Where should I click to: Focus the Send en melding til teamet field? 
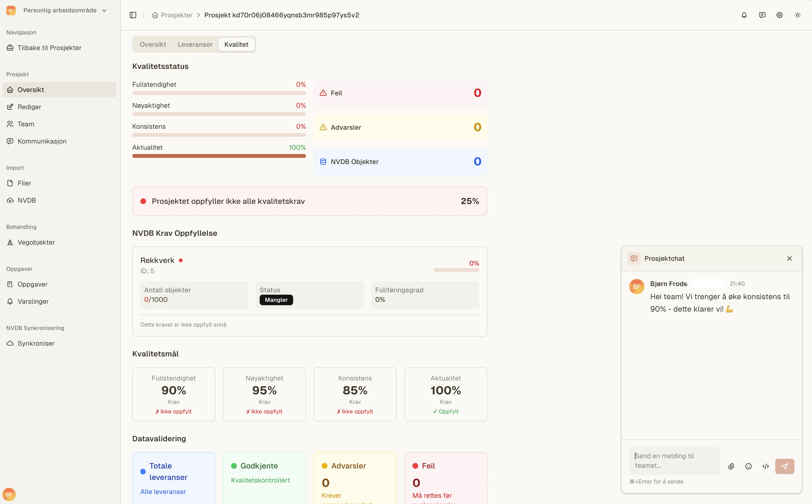tap(674, 461)
